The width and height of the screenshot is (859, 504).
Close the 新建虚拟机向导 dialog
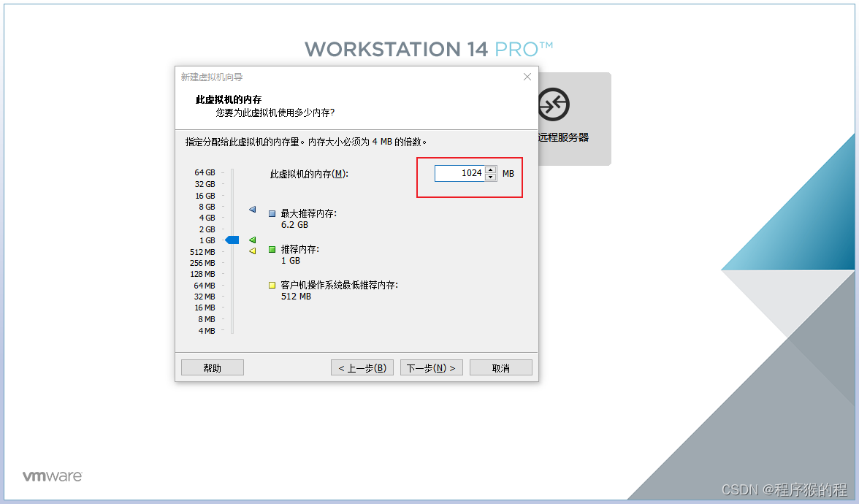pyautogui.click(x=527, y=77)
